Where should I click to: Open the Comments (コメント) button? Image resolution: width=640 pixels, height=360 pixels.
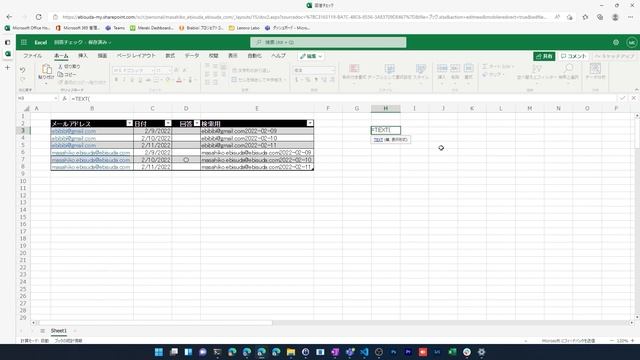click(573, 56)
